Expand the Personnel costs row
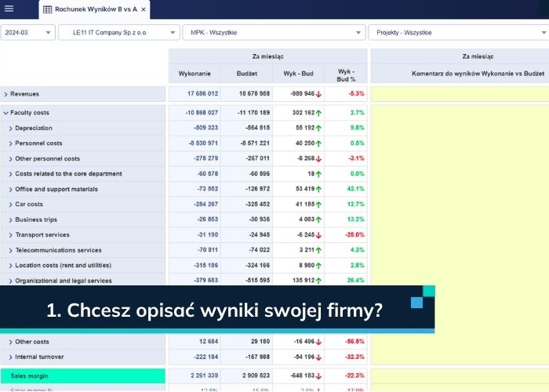 10,143
